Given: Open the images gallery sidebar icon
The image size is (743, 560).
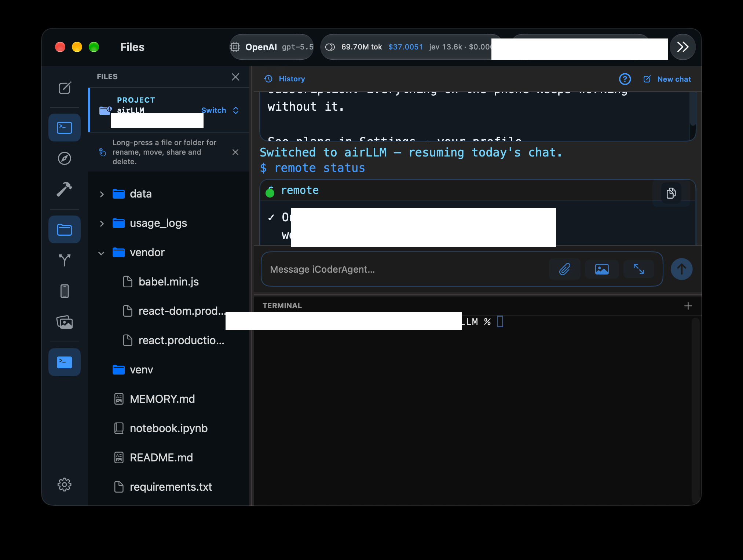Looking at the screenshot, I should pyautogui.click(x=65, y=322).
